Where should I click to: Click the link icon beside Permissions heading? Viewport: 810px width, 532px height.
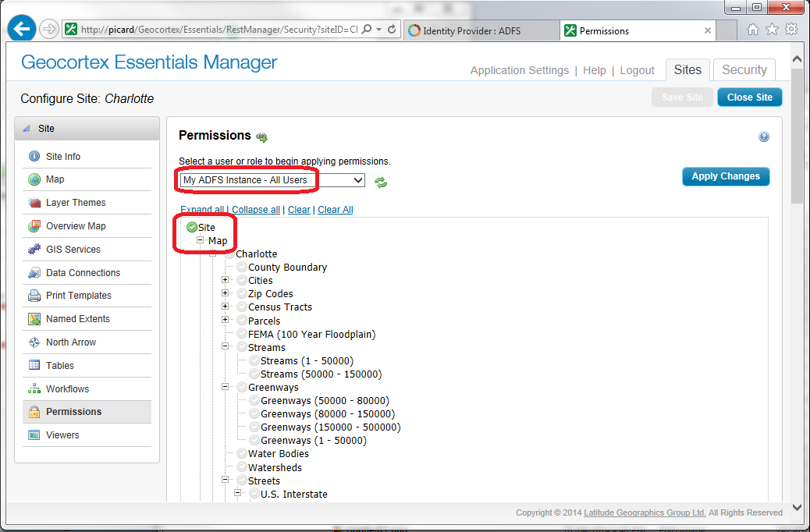[262, 137]
